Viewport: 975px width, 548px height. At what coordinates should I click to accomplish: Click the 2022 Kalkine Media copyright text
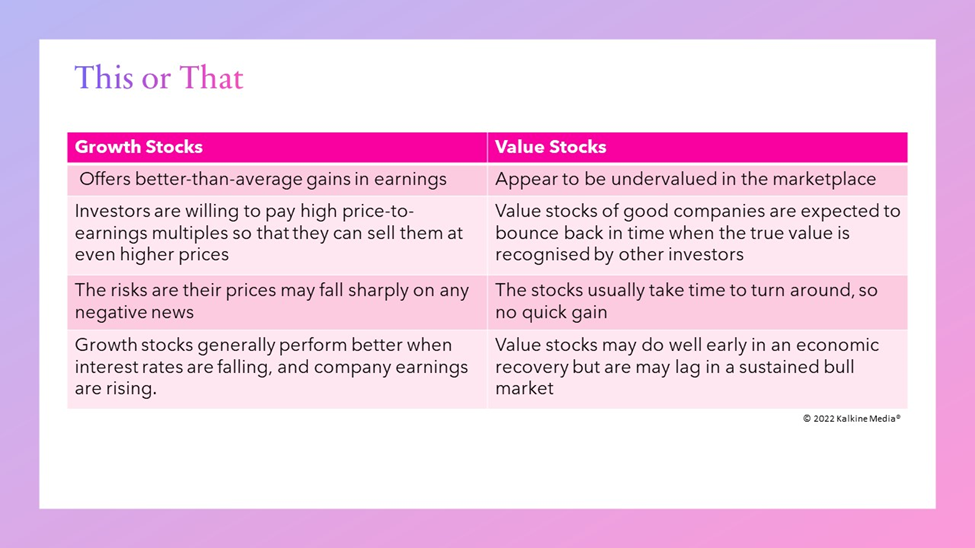point(851,419)
